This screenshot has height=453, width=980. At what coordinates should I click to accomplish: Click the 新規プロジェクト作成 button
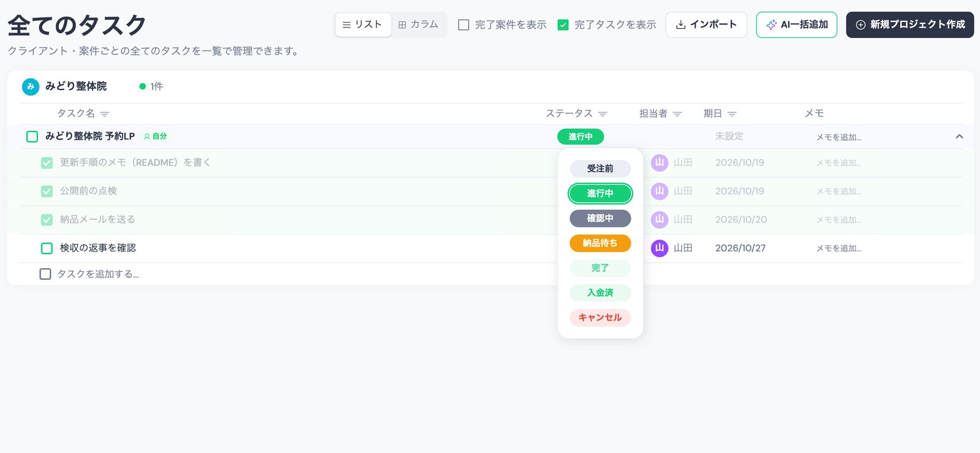point(910,24)
